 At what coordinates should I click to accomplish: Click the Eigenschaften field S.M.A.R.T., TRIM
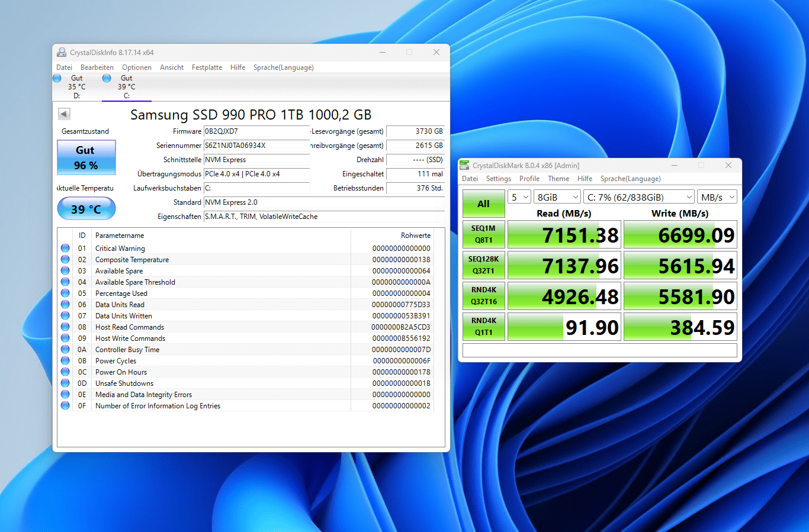[324, 217]
